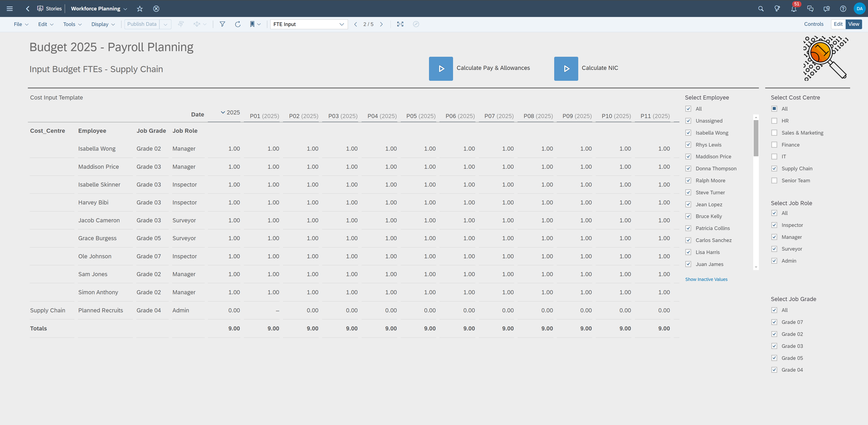Open the lightbulb insights icon
This screenshot has height=425, width=868.
coord(777,9)
